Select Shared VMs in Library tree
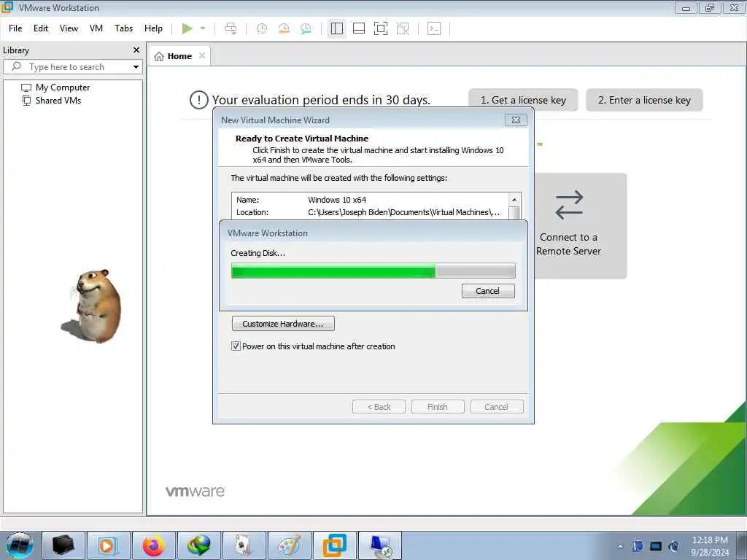Image resolution: width=747 pixels, height=560 pixels. pos(58,101)
